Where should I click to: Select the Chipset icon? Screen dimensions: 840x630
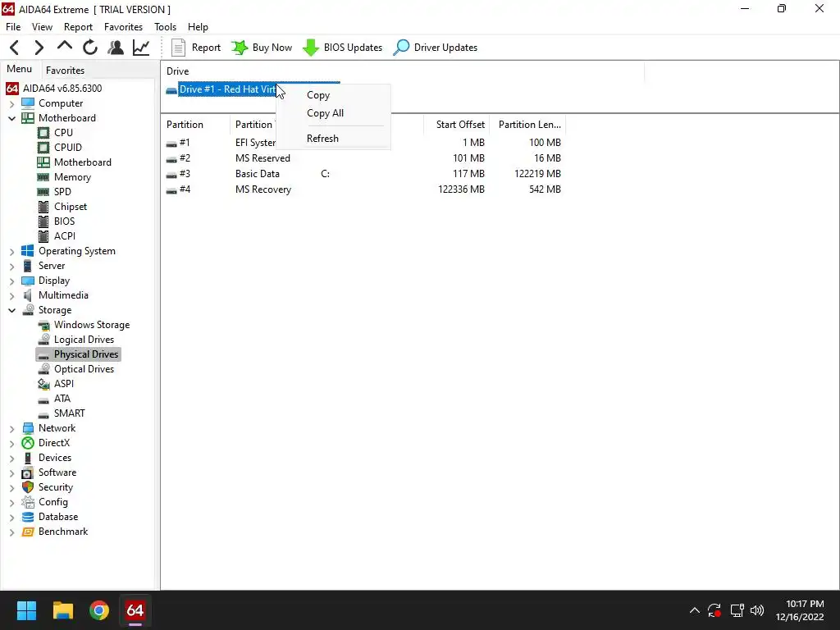[43, 207]
